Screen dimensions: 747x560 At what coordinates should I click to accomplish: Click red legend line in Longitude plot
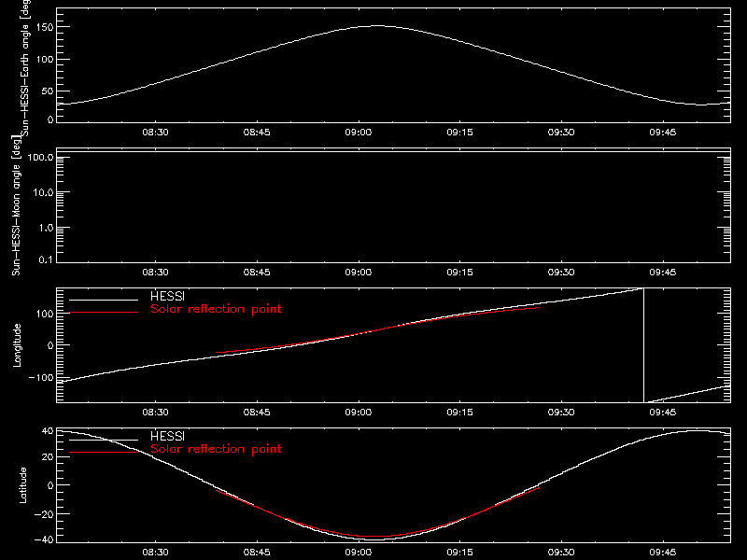click(104, 313)
